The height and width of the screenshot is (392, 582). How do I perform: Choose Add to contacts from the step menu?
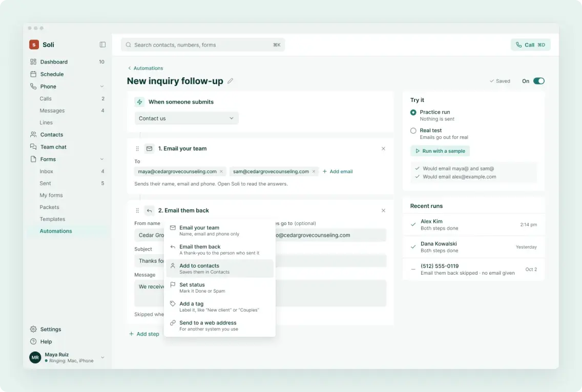tap(220, 269)
